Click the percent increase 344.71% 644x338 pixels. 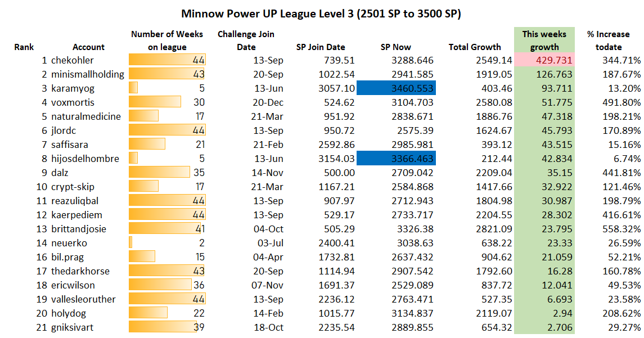point(622,60)
